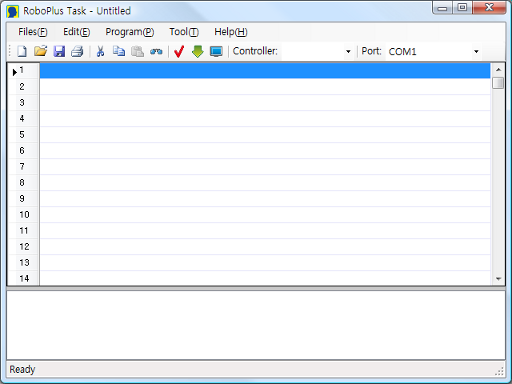Image resolution: width=512 pixels, height=384 pixels.
Task: Expand the Controller dropdown
Action: pyautogui.click(x=348, y=52)
